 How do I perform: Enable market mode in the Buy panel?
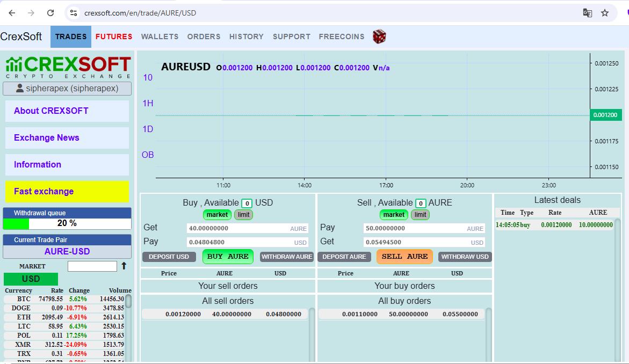[217, 214]
